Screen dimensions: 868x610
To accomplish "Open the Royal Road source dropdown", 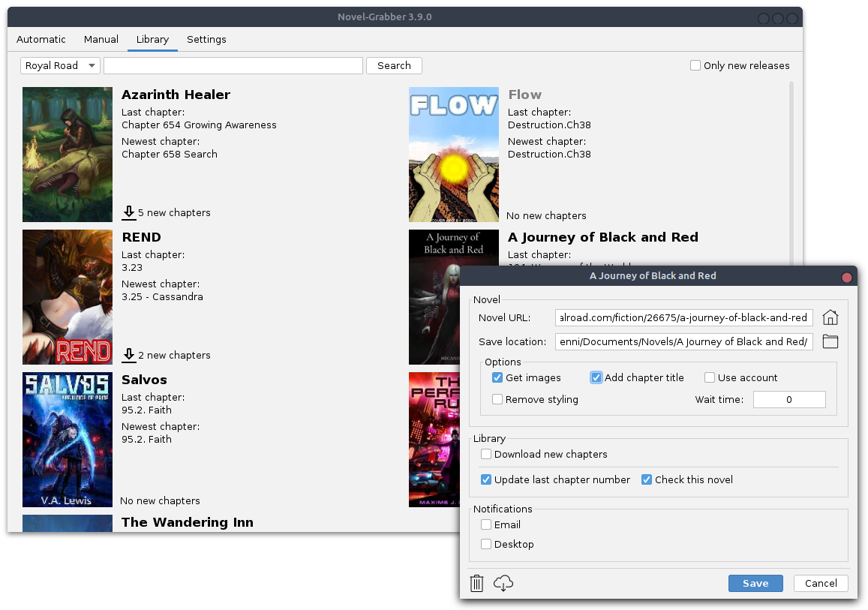I will 60,65.
